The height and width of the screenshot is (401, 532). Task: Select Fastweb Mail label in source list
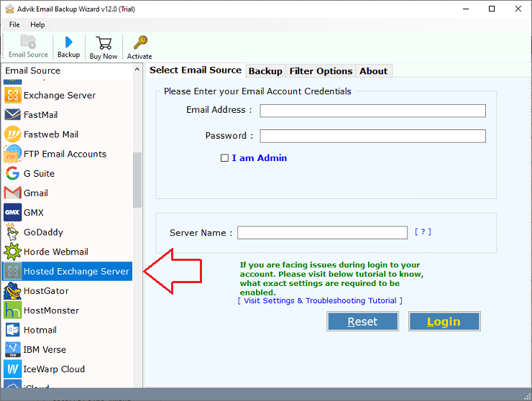pyautogui.click(x=51, y=134)
